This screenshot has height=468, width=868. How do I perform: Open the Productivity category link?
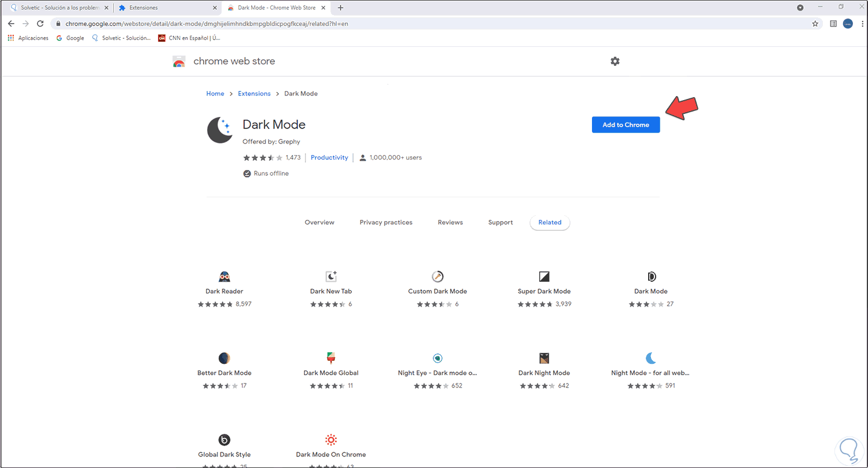pyautogui.click(x=329, y=157)
